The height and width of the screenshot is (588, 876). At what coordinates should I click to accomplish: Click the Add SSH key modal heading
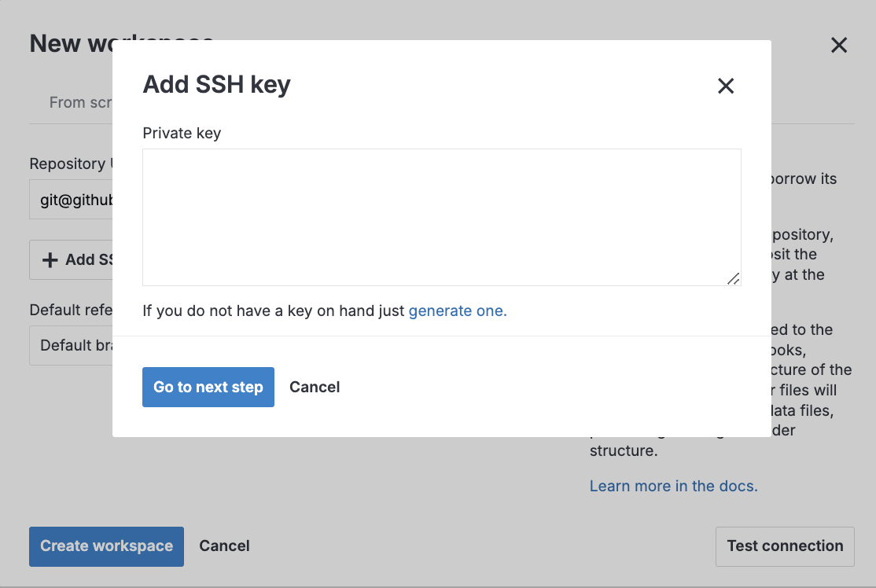click(215, 85)
